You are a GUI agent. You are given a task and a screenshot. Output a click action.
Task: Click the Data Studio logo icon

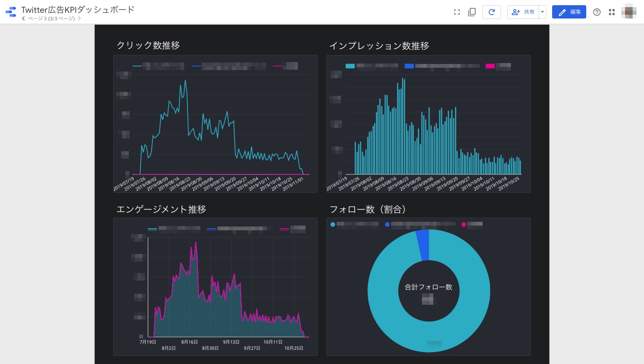coord(11,12)
